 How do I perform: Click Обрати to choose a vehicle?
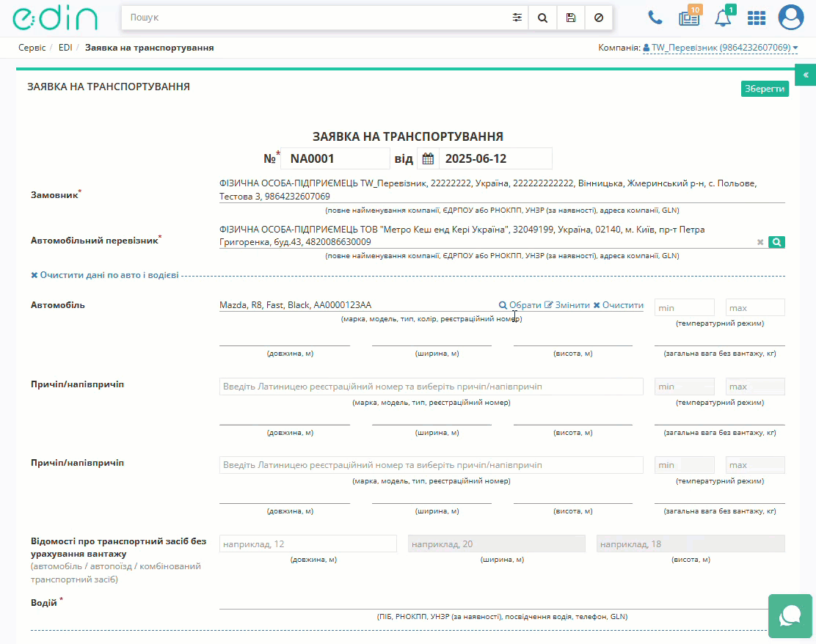pyautogui.click(x=520, y=305)
